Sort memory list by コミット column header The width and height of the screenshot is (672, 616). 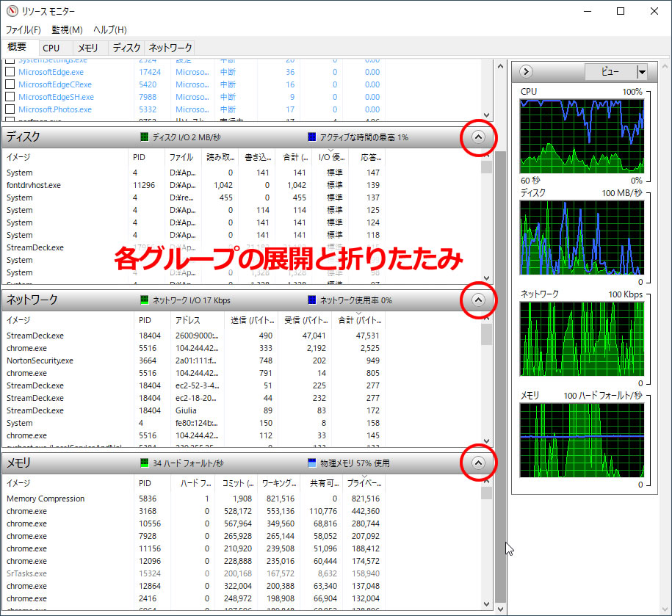pyautogui.click(x=236, y=483)
